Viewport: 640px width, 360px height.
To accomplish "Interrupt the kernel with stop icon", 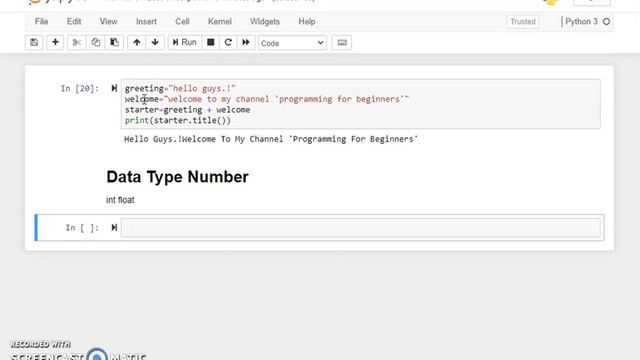I will click(x=211, y=42).
